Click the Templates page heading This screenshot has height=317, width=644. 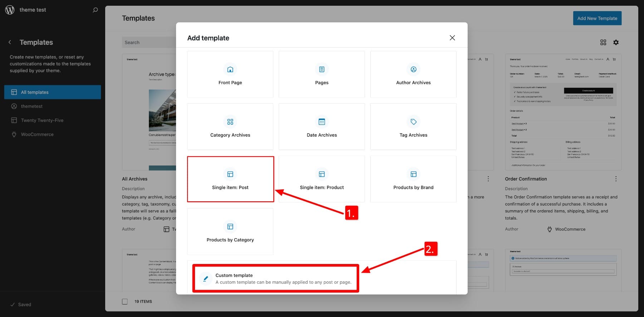tap(138, 18)
